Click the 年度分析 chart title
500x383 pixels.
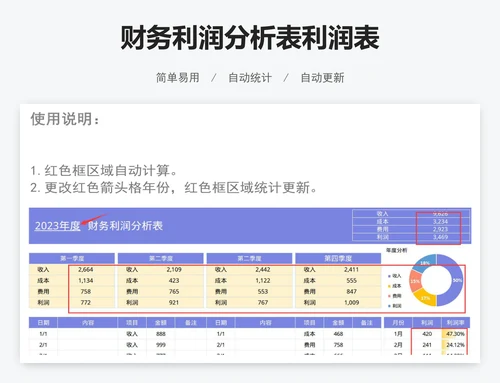coord(396,250)
